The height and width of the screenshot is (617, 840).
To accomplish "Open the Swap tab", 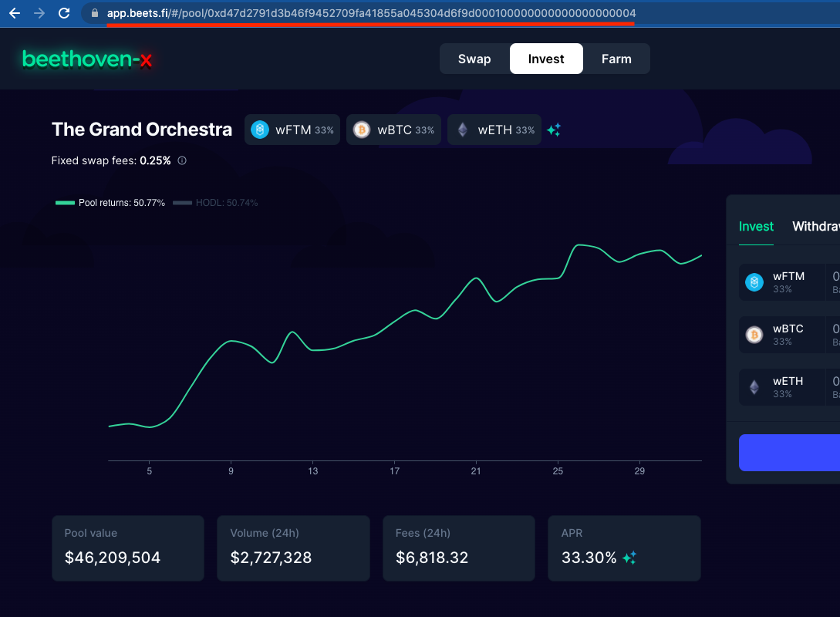I will coord(474,59).
